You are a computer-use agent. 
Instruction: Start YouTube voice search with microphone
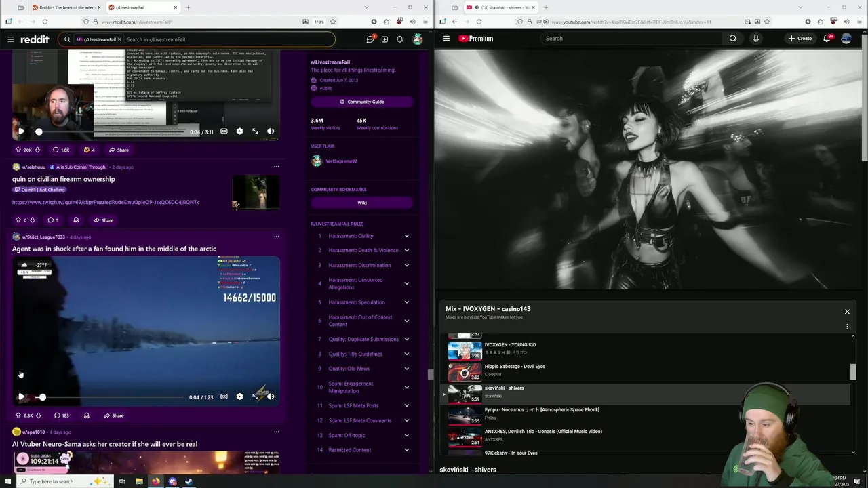tap(755, 39)
